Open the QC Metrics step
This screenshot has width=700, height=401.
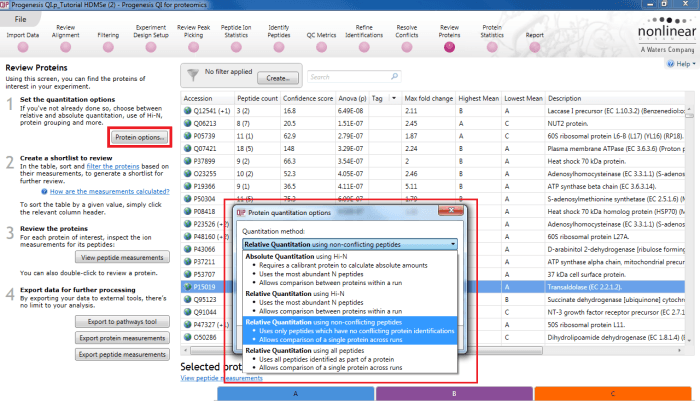(321, 47)
